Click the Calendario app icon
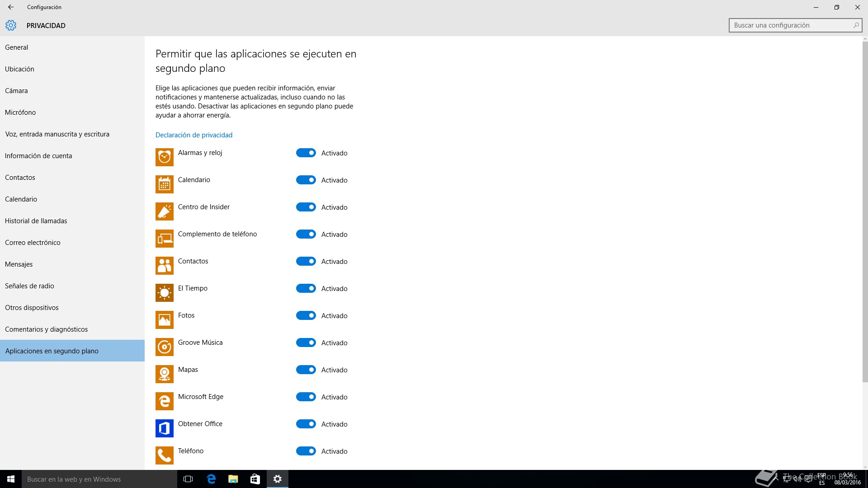 pos(165,184)
